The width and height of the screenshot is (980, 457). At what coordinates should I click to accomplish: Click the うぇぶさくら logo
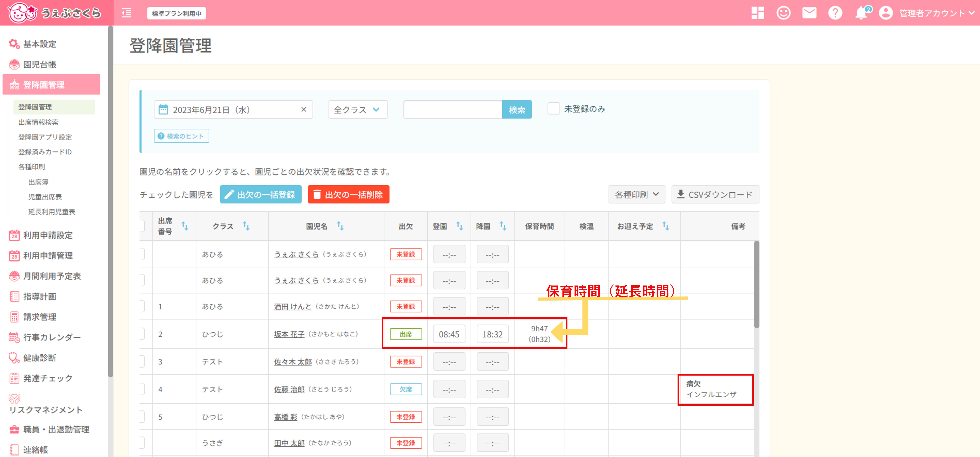tap(54, 13)
